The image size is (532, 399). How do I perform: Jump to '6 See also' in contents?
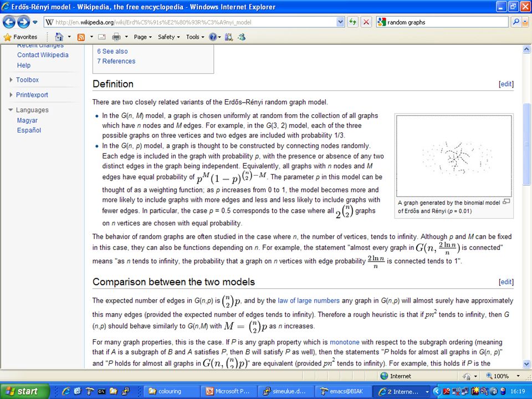112,51
